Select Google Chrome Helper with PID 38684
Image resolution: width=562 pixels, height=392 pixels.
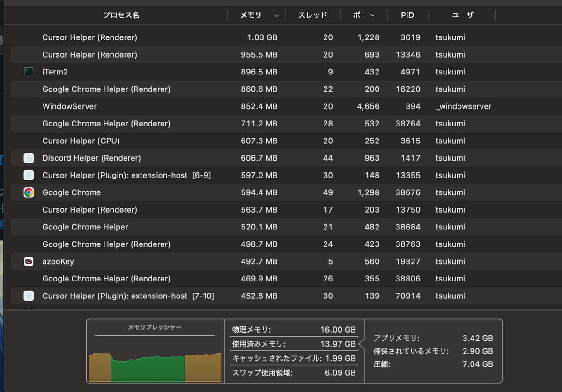[85, 227]
